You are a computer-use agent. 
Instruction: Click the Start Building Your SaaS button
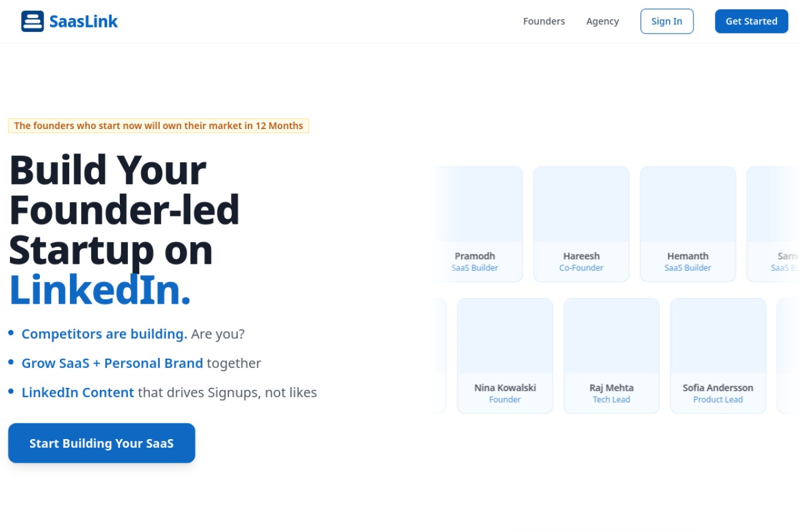[x=102, y=443]
